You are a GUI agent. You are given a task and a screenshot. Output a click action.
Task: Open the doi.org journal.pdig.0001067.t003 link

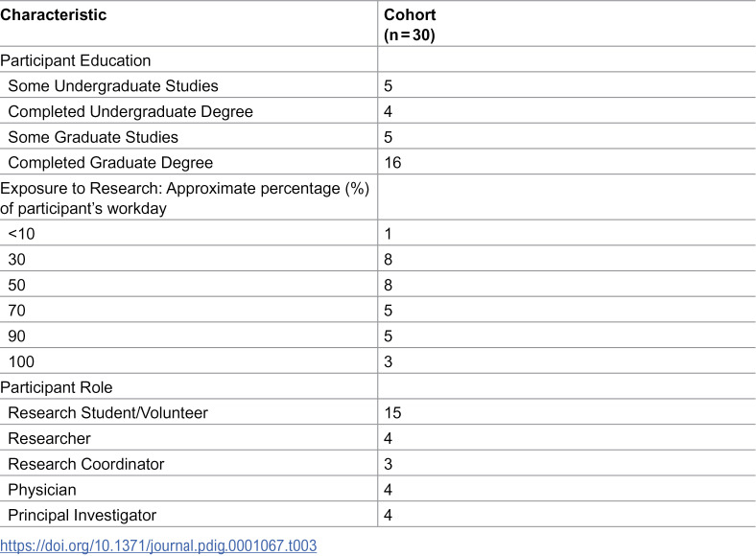[158, 545]
